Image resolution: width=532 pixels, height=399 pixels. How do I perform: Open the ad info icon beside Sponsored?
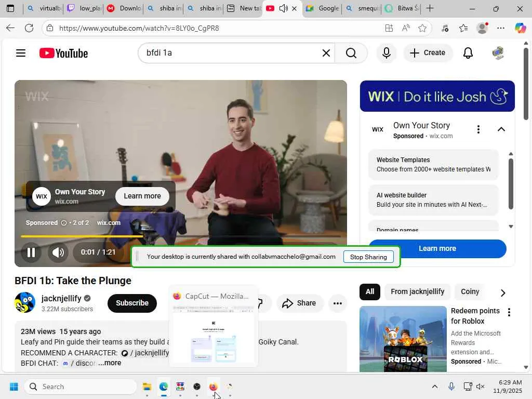click(64, 223)
